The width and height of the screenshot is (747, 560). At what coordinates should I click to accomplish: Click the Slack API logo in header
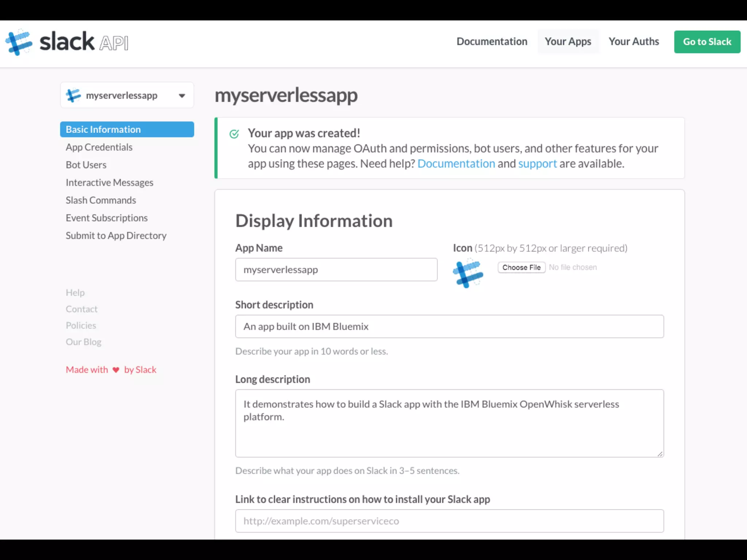pos(66,42)
